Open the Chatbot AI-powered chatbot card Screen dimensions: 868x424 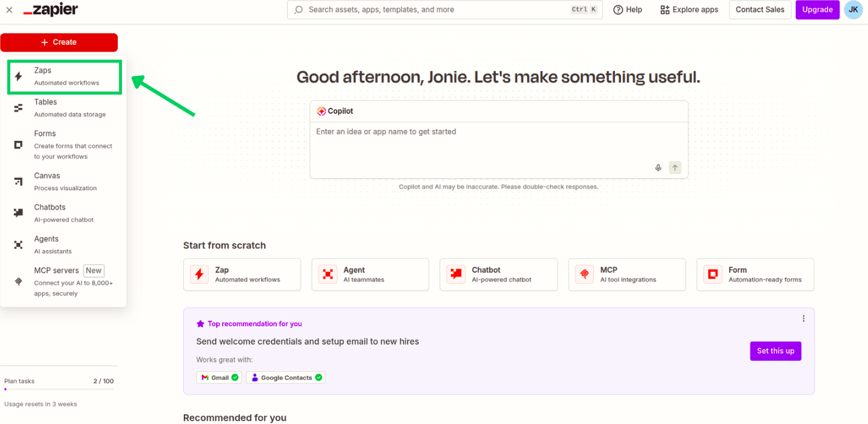[x=498, y=275]
